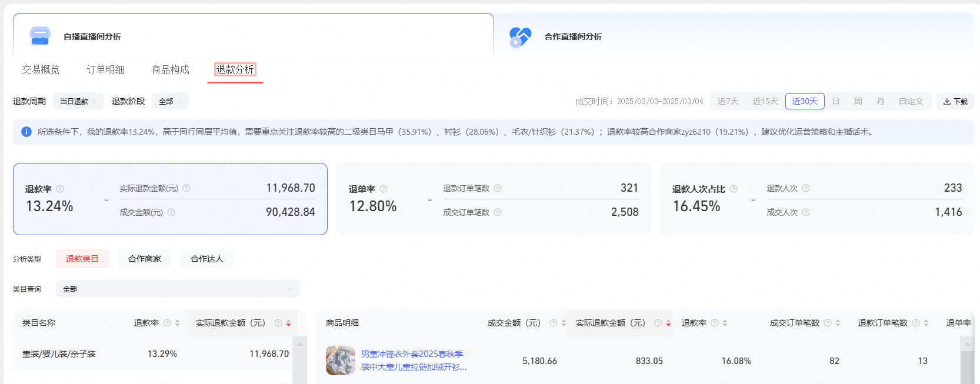Select the 自播直播间分析 panel tab
980x384 pixels.
[254, 36]
